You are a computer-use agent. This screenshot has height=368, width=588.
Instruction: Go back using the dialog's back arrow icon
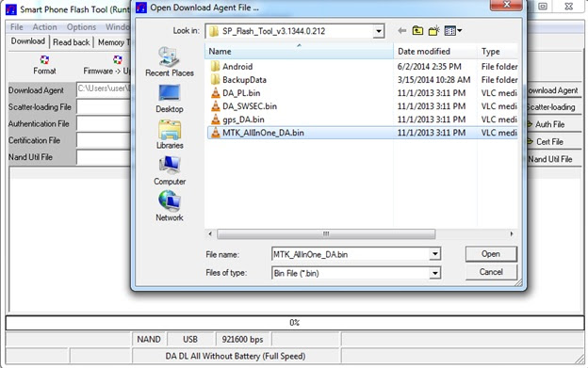pyautogui.click(x=402, y=31)
